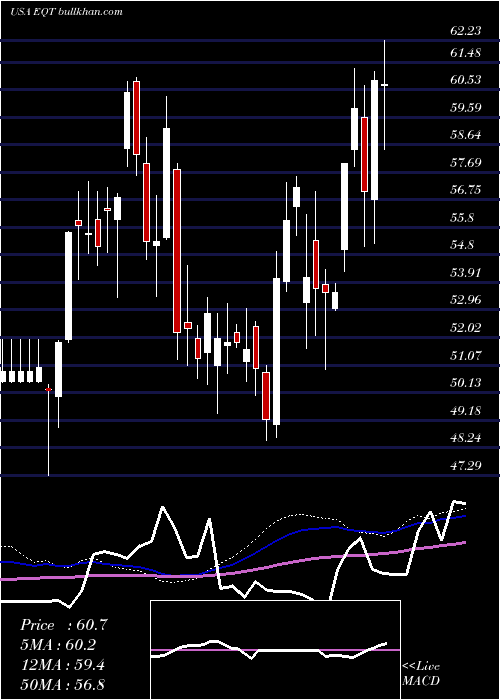
Task: Click the 'USA EQT bullkhan.com' title text
Action: [66, 11]
